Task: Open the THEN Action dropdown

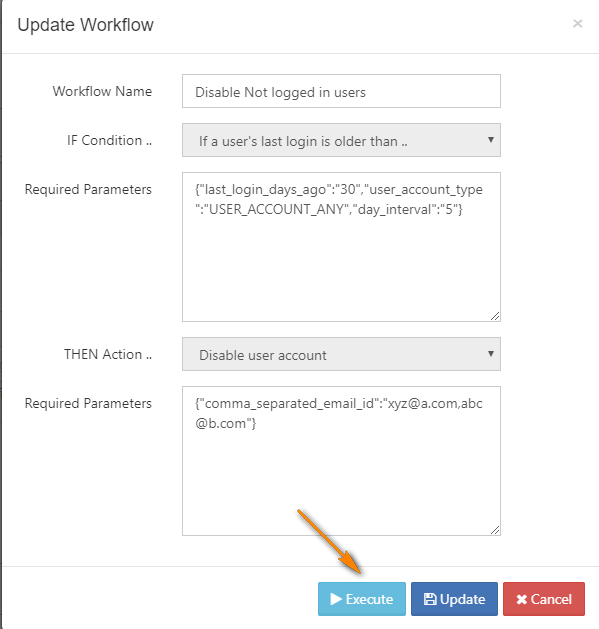Action: 341,354
